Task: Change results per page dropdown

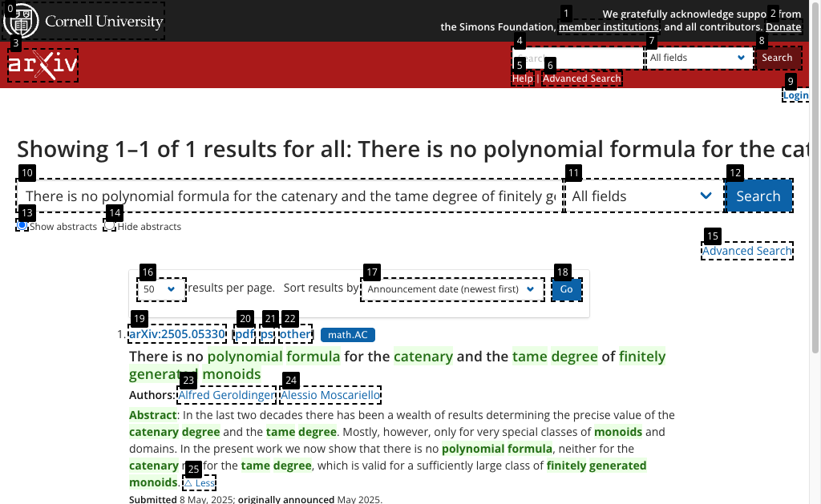Action: pos(161,289)
